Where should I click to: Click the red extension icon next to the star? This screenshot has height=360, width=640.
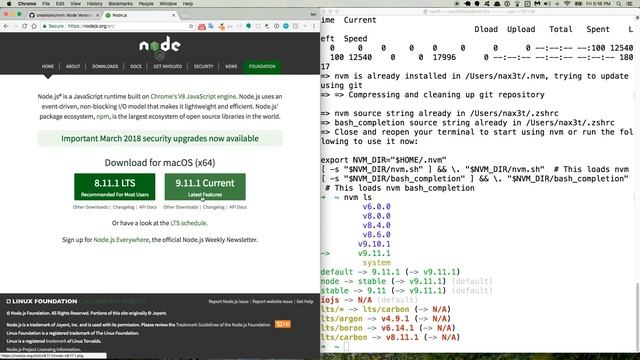click(x=202, y=26)
